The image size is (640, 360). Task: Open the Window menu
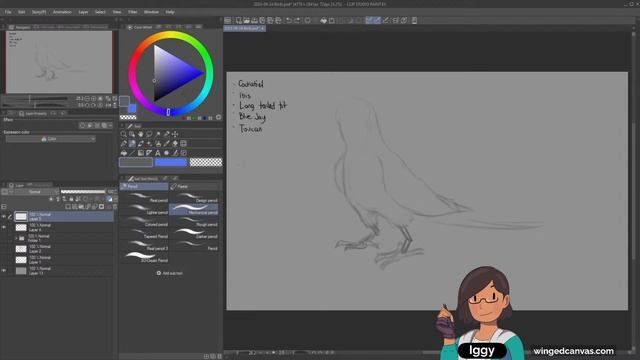point(151,12)
